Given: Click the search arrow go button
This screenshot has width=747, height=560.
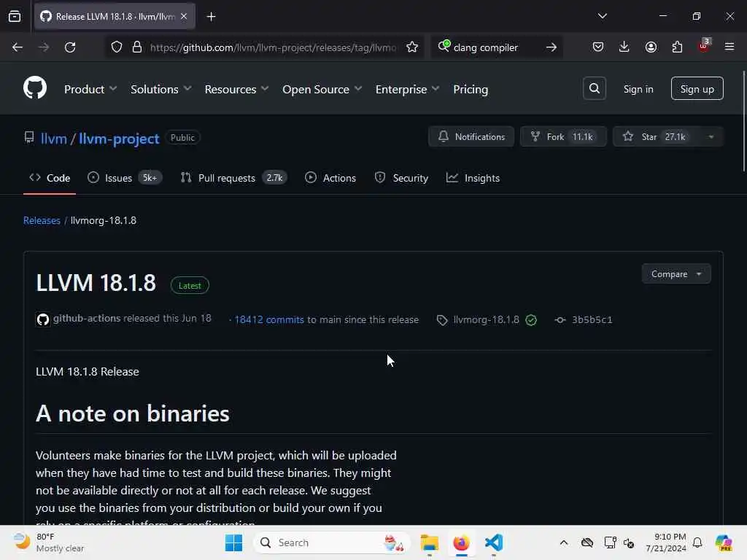Looking at the screenshot, I should 551,47.
